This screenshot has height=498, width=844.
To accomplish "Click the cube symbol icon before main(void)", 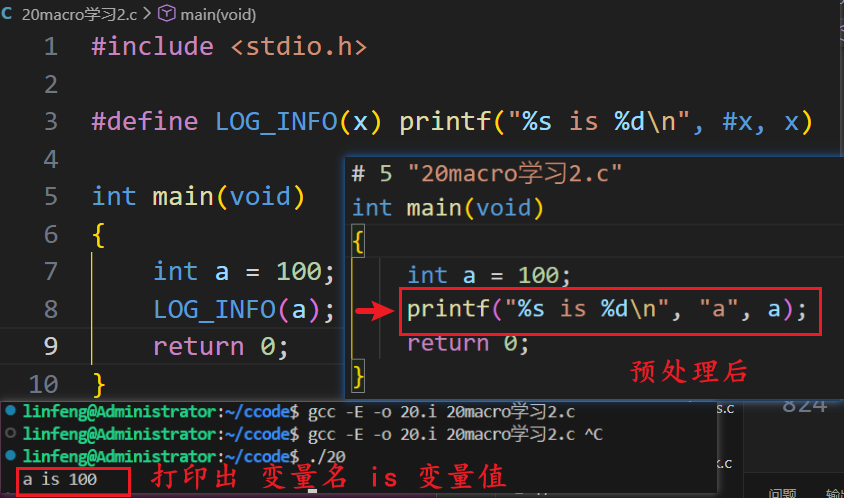I will pyautogui.click(x=166, y=13).
